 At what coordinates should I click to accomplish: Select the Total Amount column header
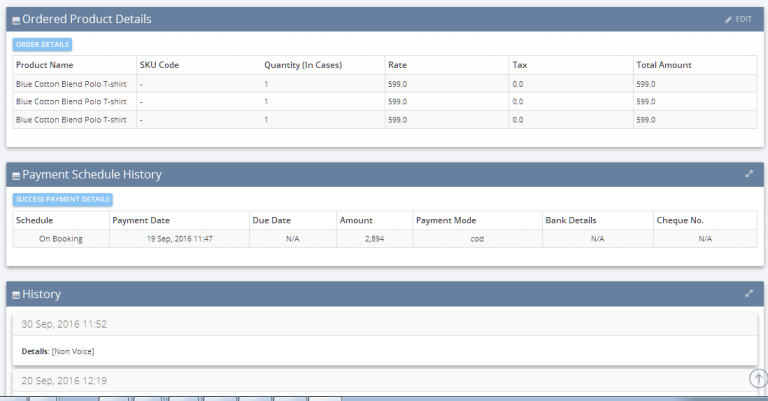(664, 65)
